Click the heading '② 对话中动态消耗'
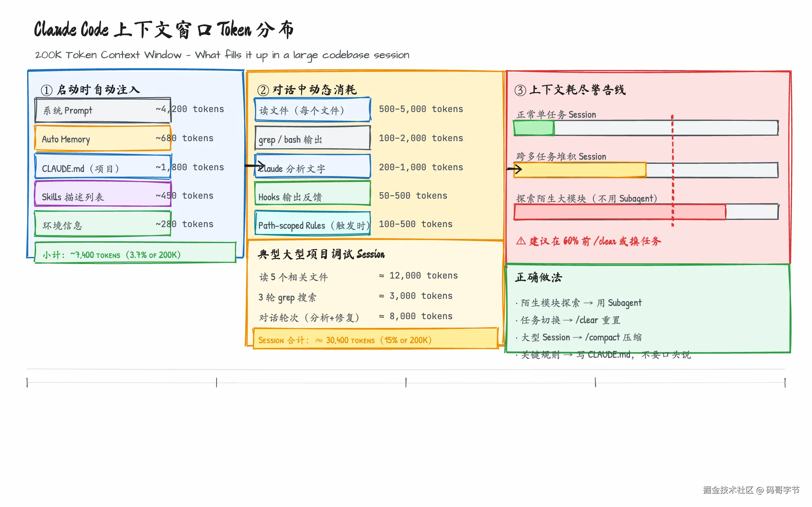812x507 pixels. point(307,90)
